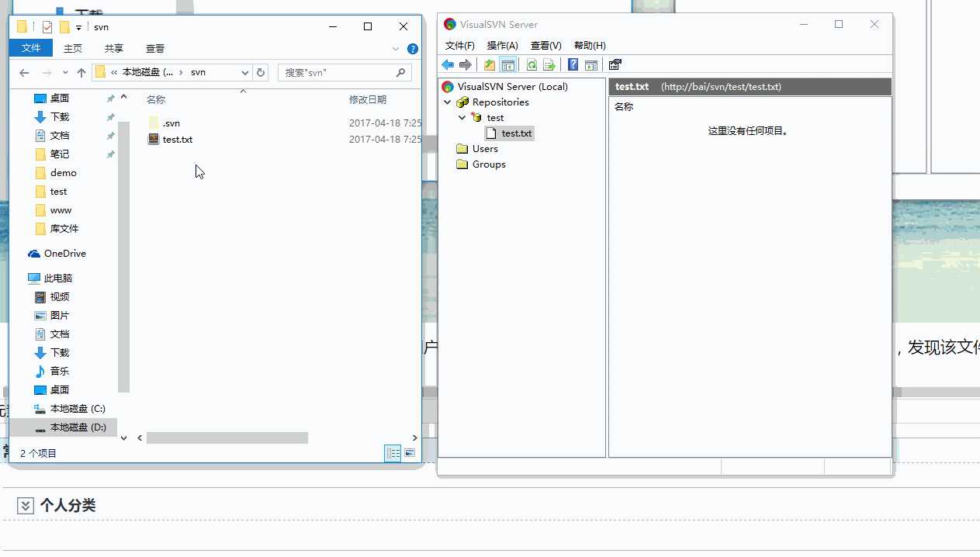Click Properties quick access checkmark icon
This screenshot has height=557, width=980.
47,27
